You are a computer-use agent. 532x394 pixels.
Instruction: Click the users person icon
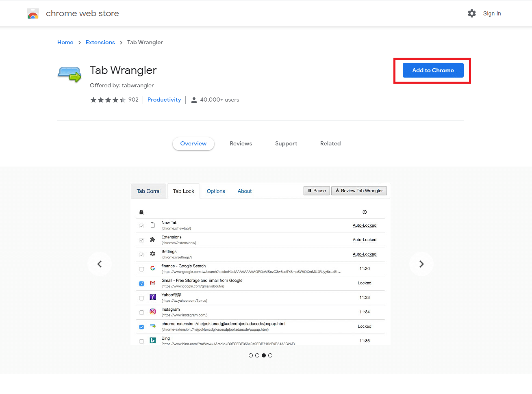194,100
